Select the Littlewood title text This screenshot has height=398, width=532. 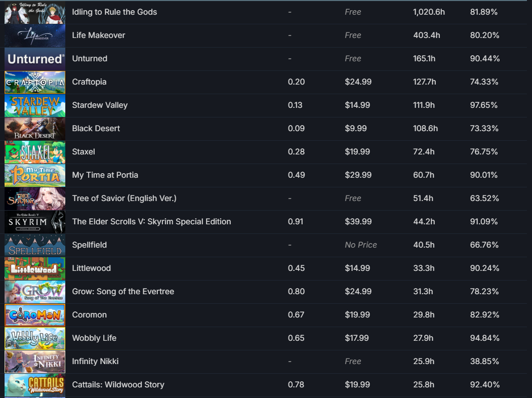click(x=91, y=268)
